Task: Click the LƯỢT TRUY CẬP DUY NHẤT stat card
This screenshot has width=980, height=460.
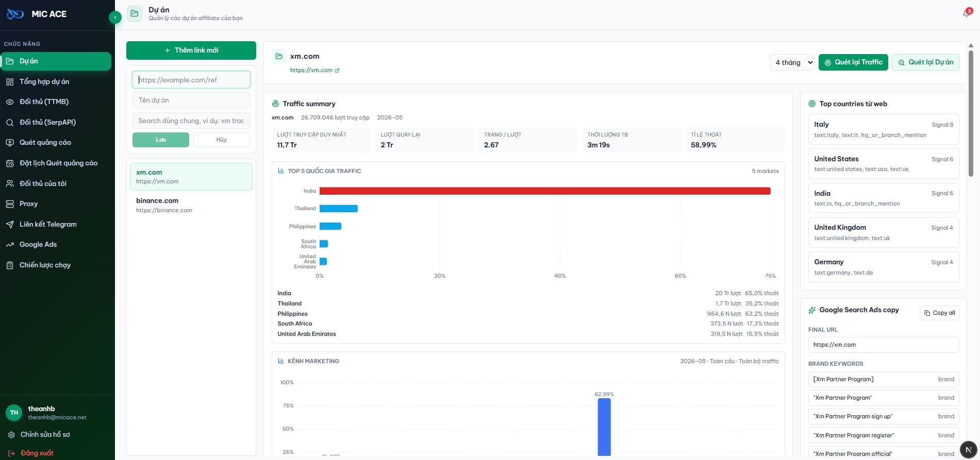Action: click(x=321, y=140)
